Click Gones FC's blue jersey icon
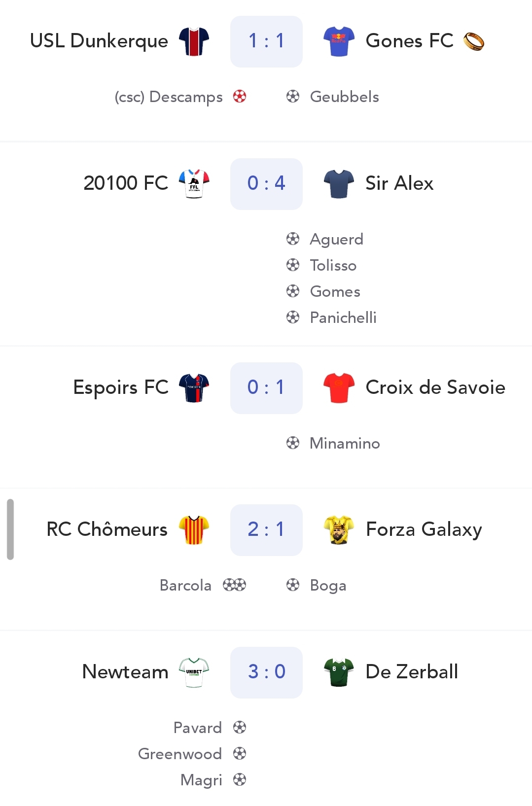 339,41
